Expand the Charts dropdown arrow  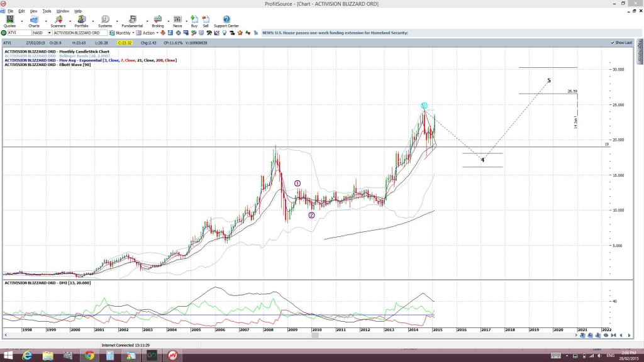(45, 21)
